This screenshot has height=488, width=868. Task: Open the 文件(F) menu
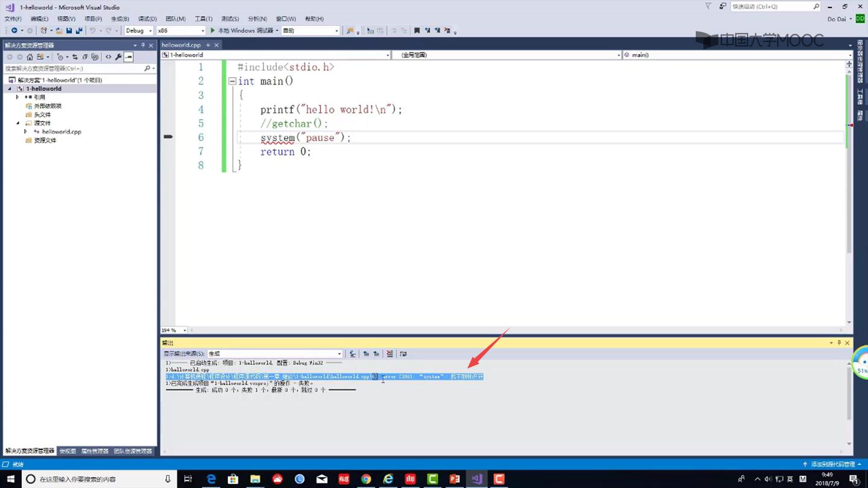click(x=13, y=19)
